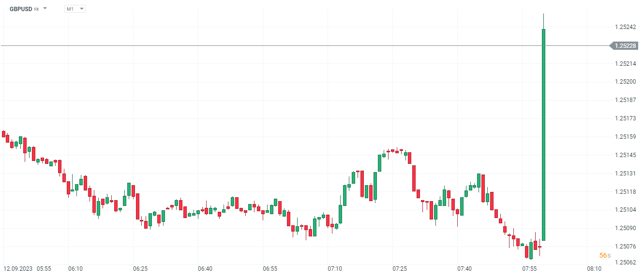Click the 07:10 time axis label
This screenshot has width=644, height=277.
335,269
